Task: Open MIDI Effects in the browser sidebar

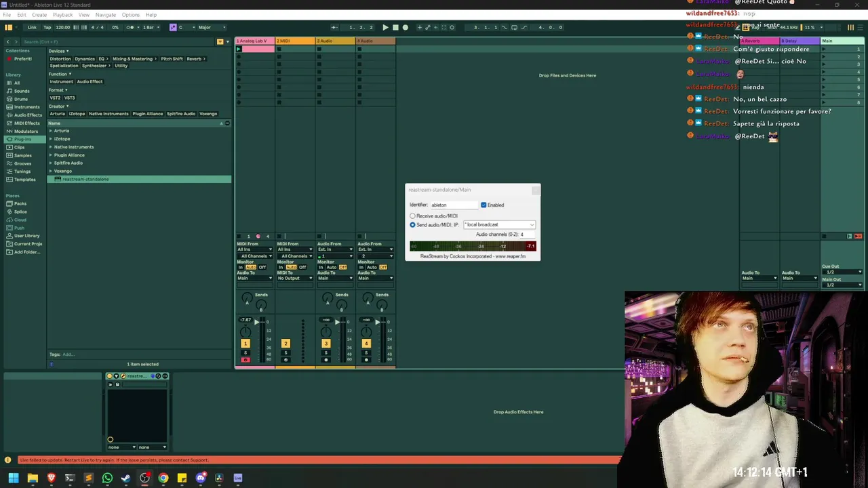Action: [x=26, y=123]
